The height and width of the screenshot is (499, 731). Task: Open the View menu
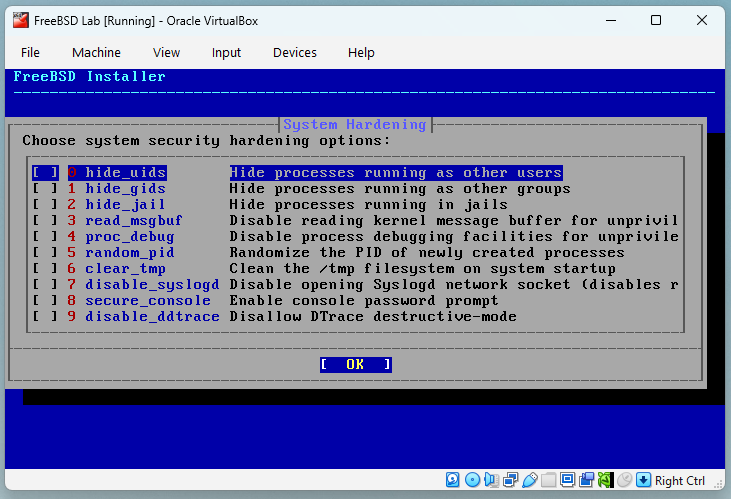click(x=166, y=53)
